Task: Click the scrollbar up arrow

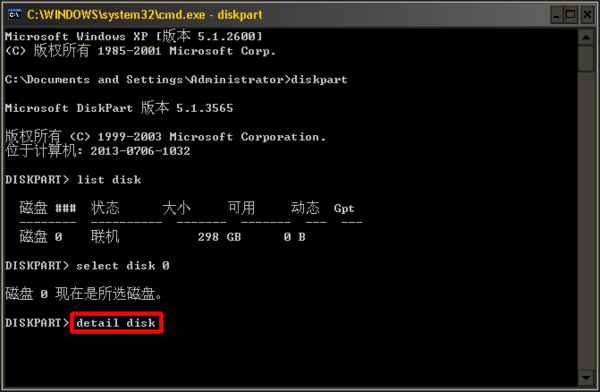Action: [x=586, y=38]
